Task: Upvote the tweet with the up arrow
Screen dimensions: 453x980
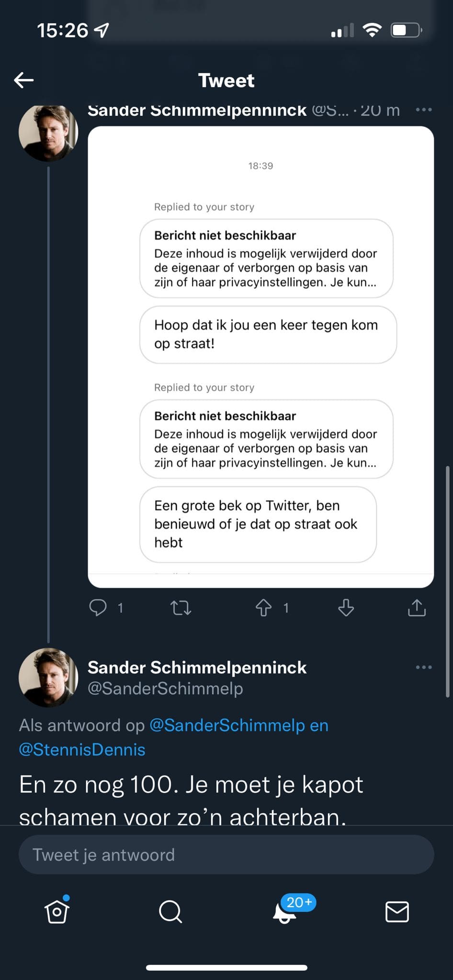Action: point(263,608)
